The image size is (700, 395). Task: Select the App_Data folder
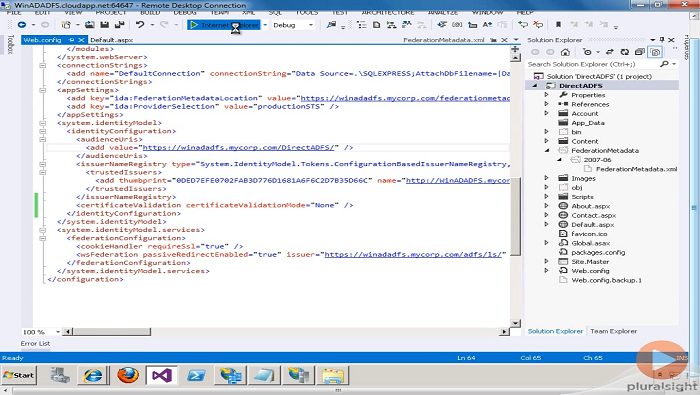(588, 123)
